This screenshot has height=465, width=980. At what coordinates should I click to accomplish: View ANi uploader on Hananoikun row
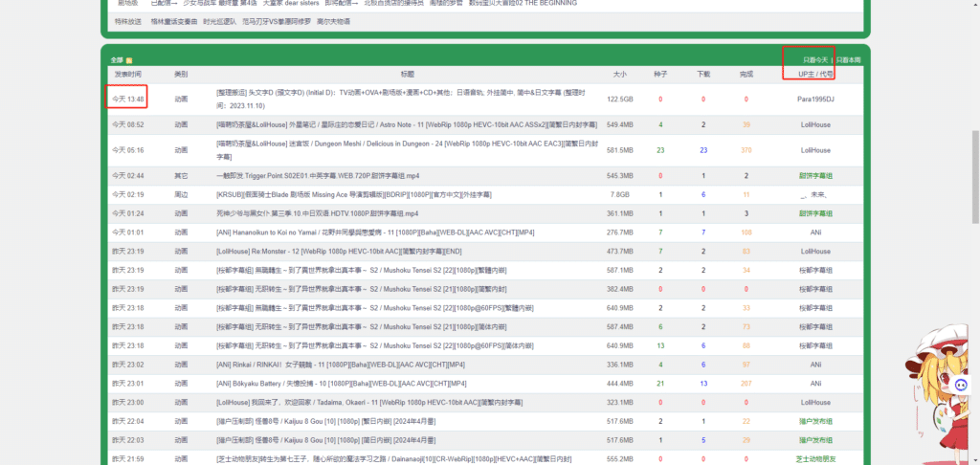815,232
